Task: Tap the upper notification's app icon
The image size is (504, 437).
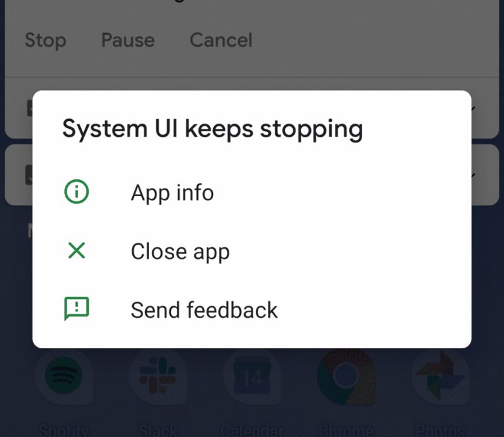Action: coord(30,108)
